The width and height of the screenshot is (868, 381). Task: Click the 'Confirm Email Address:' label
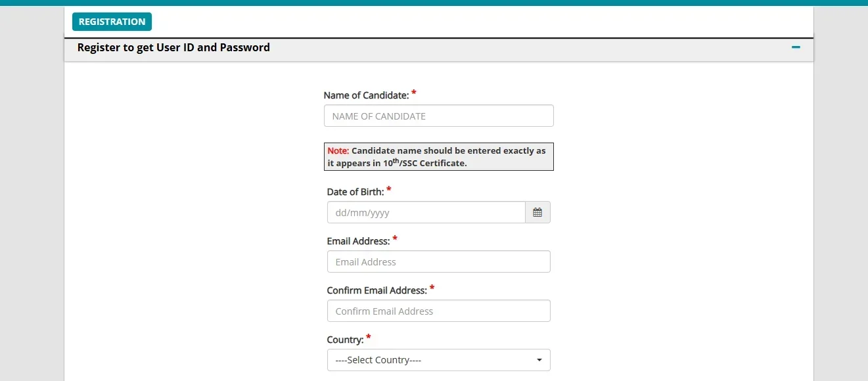point(377,290)
